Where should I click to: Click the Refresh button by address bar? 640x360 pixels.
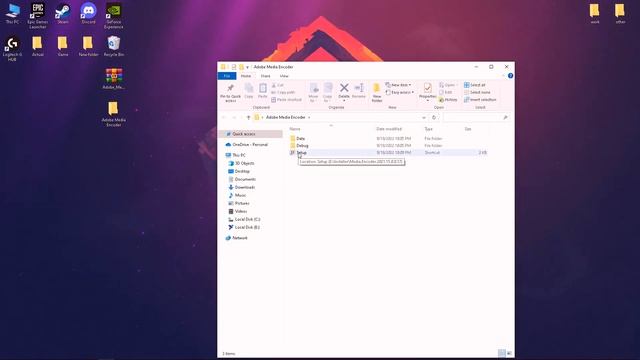point(434,118)
